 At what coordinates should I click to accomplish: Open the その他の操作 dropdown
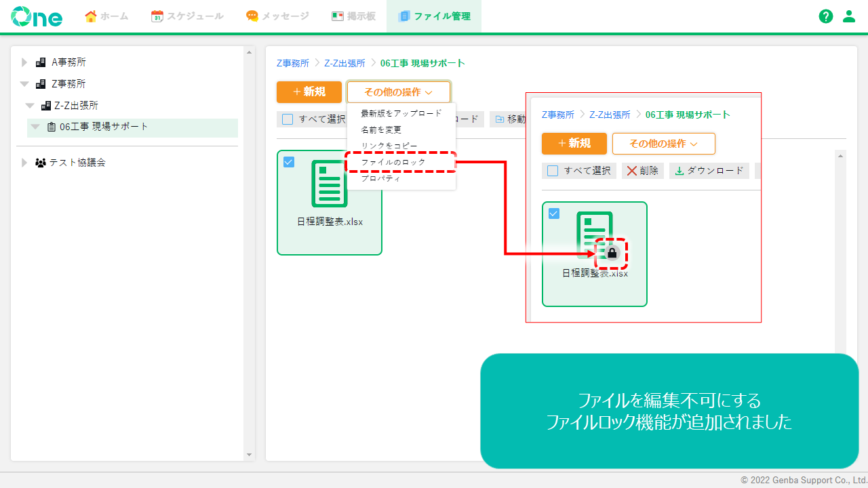[398, 92]
